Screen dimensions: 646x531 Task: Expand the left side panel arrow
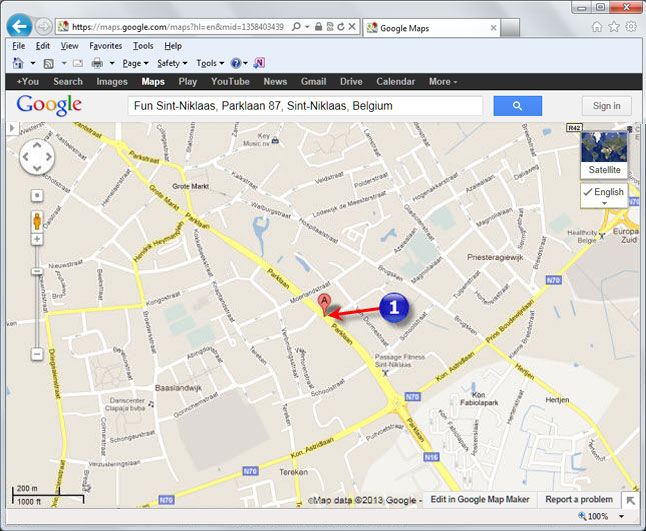pyautogui.click(x=12, y=128)
